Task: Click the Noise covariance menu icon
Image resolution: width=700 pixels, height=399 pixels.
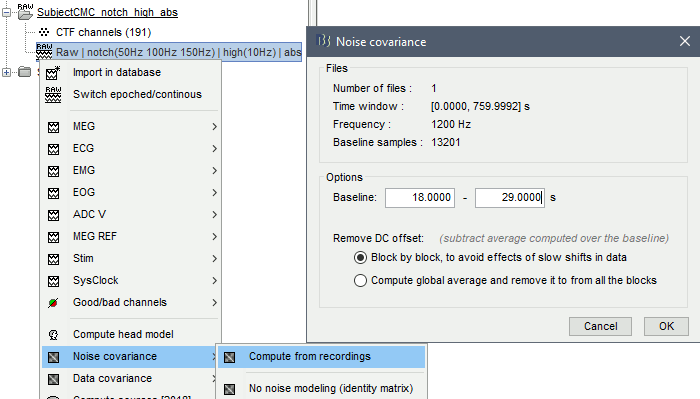Action: pos(54,357)
